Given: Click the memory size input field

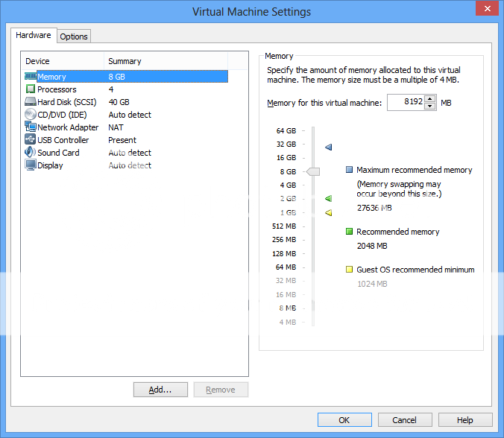Looking at the screenshot, I should coord(405,103).
